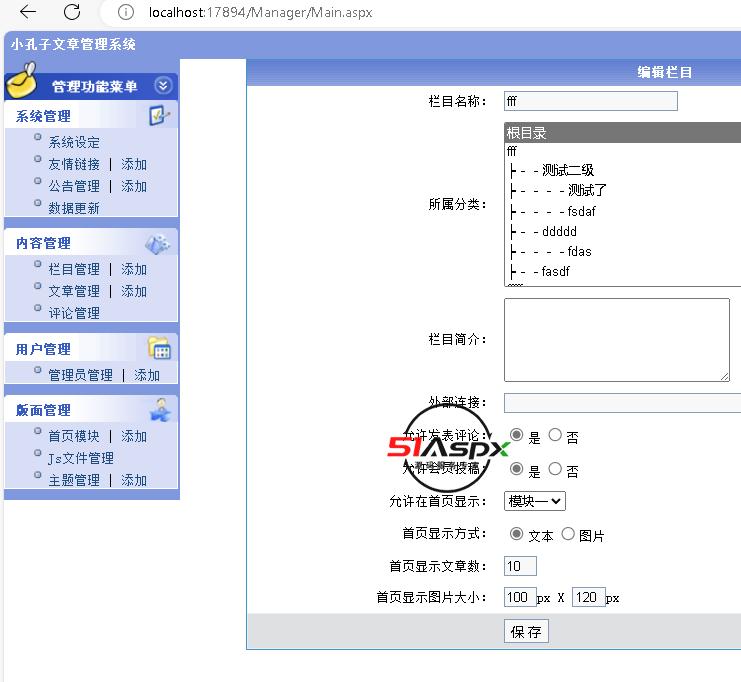Screen dimensions: 741x682
Task: Open the 主题管理 link
Action: pos(74,481)
